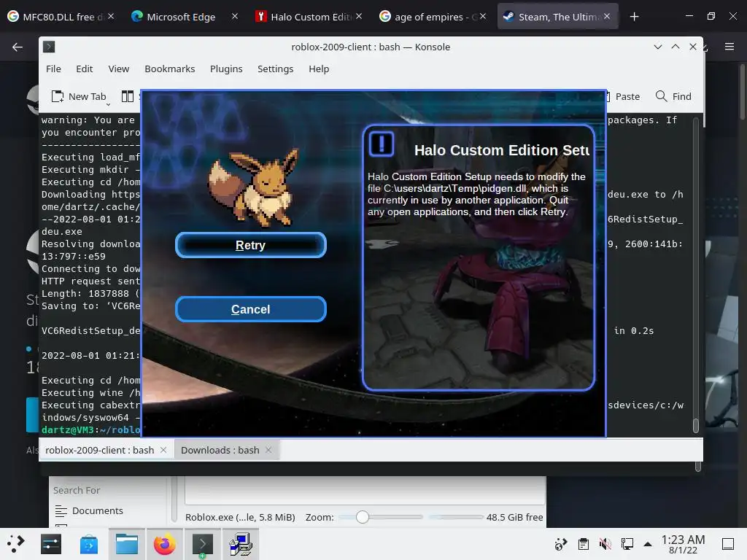The image size is (747, 560).
Task: Open the browser hamburger menu
Action: point(729,47)
